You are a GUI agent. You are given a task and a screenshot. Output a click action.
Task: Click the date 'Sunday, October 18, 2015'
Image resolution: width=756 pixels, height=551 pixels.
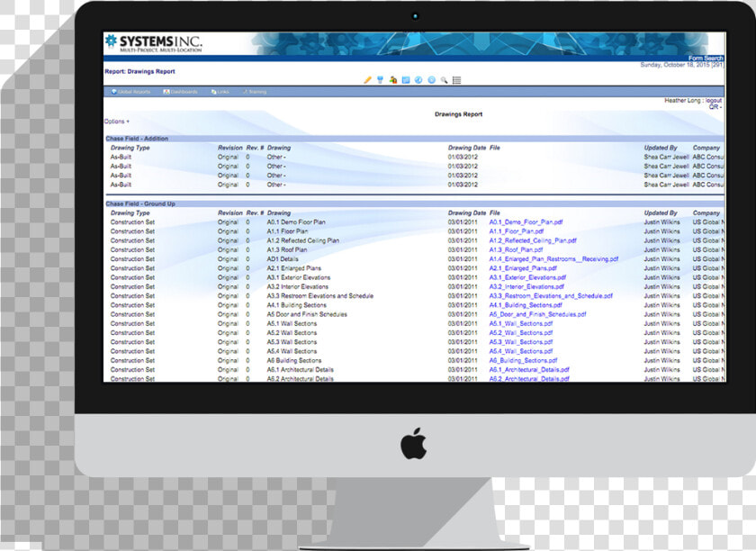(675, 65)
